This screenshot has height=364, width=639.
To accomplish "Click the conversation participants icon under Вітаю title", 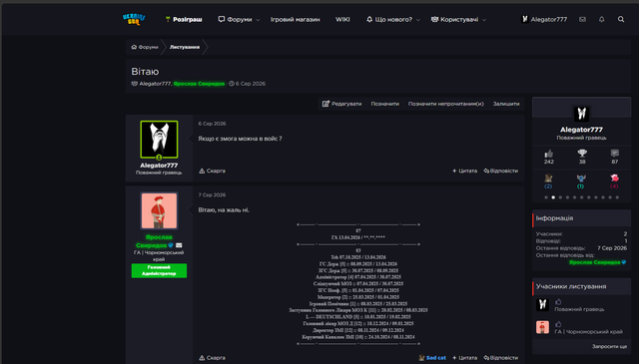I will tap(134, 84).
